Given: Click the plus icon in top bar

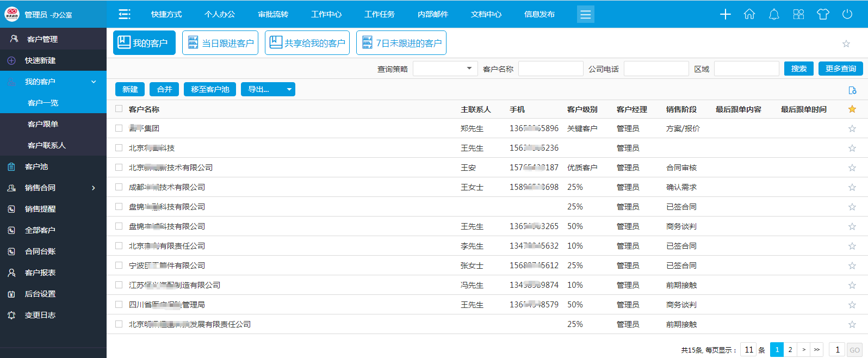Looking at the screenshot, I should coord(725,14).
